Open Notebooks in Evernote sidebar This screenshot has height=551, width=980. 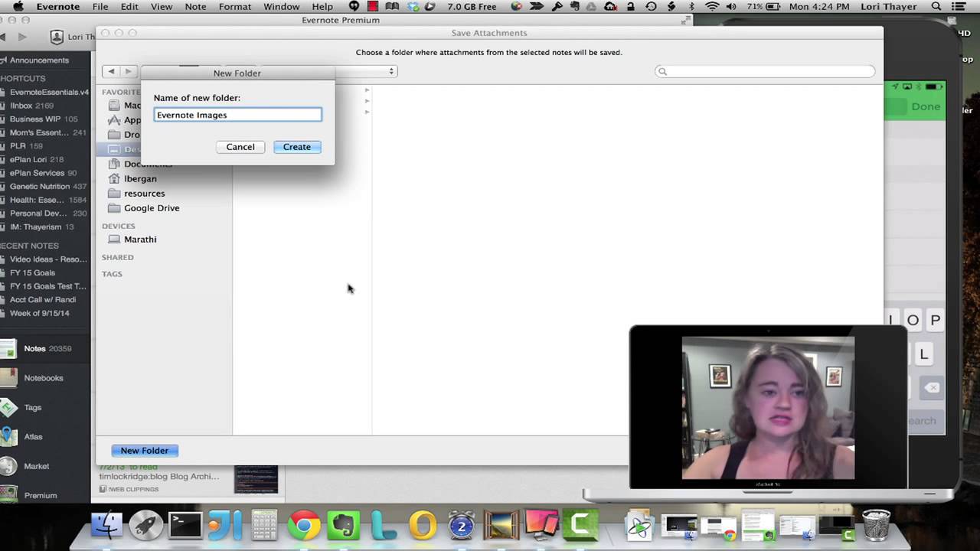click(43, 378)
